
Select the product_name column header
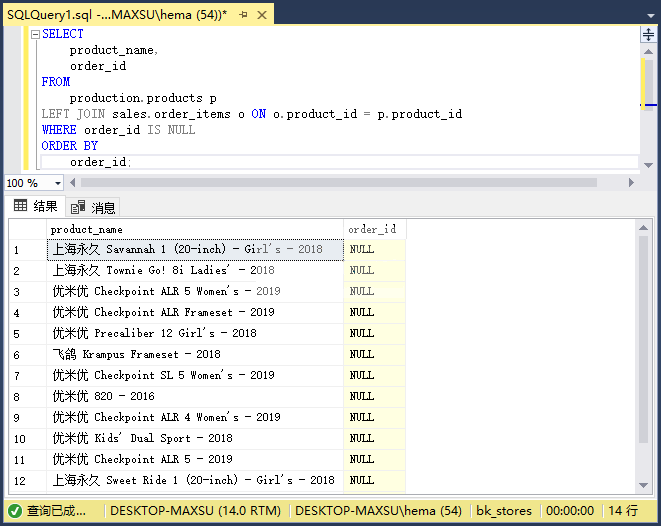(x=195, y=229)
